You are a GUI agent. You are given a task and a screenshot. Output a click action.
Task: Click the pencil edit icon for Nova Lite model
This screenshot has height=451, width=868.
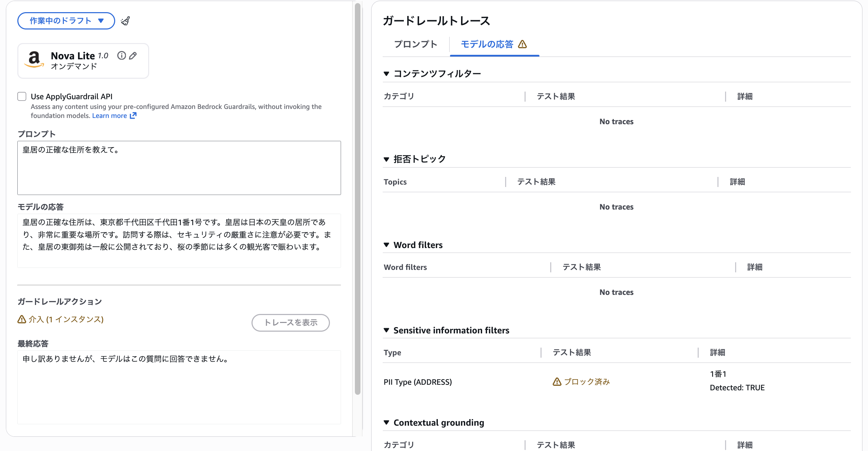pyautogui.click(x=133, y=56)
